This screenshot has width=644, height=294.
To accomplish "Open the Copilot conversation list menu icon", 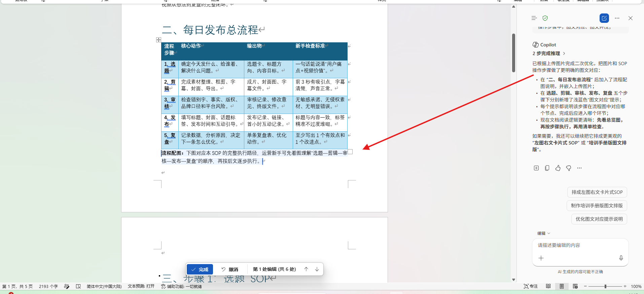I will click(534, 18).
